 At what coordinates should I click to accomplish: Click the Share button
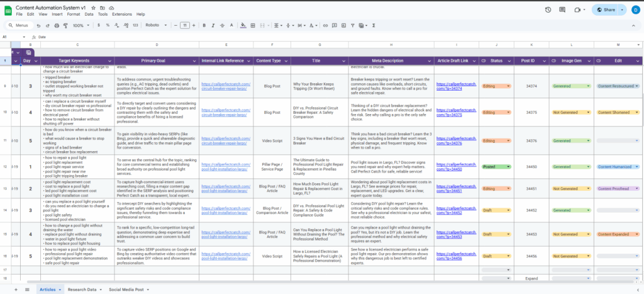[606, 10]
